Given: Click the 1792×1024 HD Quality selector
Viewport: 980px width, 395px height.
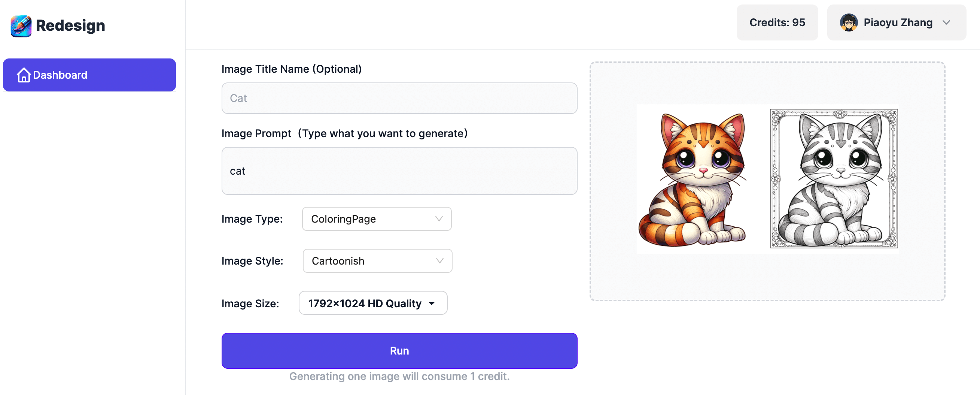Looking at the screenshot, I should pos(372,303).
